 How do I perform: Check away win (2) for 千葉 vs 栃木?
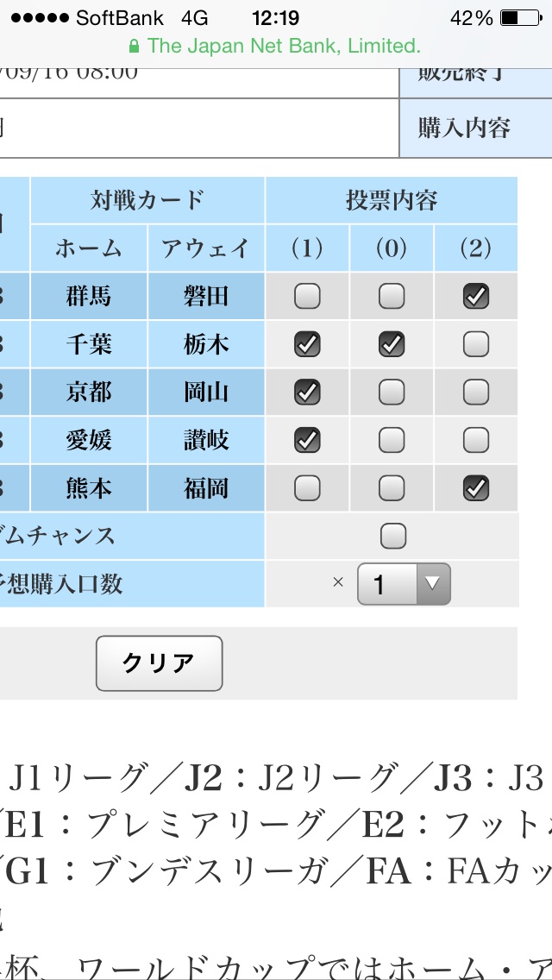tap(476, 345)
